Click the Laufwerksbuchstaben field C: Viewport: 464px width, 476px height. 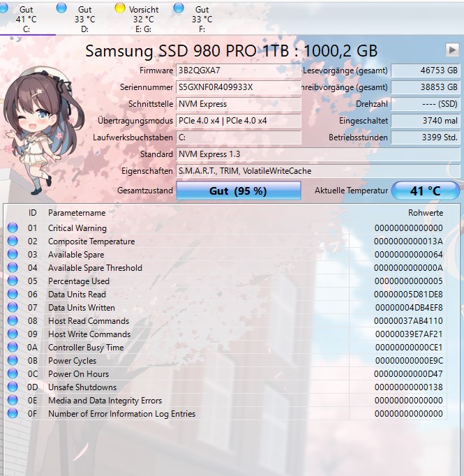click(239, 137)
